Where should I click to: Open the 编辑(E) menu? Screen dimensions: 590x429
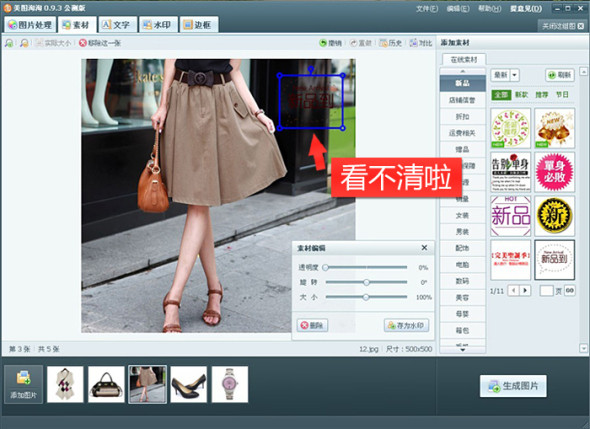click(458, 8)
